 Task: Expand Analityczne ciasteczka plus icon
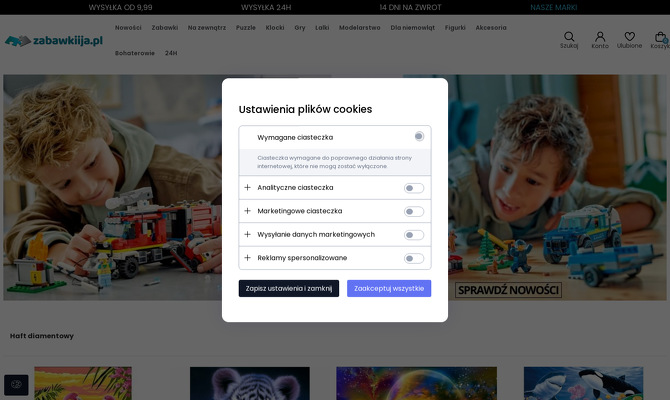click(x=247, y=188)
